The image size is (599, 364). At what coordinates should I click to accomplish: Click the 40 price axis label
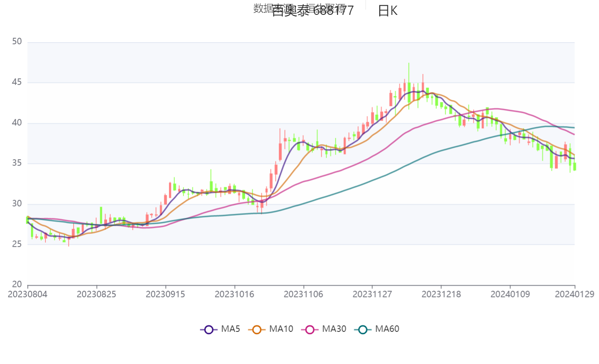click(17, 123)
